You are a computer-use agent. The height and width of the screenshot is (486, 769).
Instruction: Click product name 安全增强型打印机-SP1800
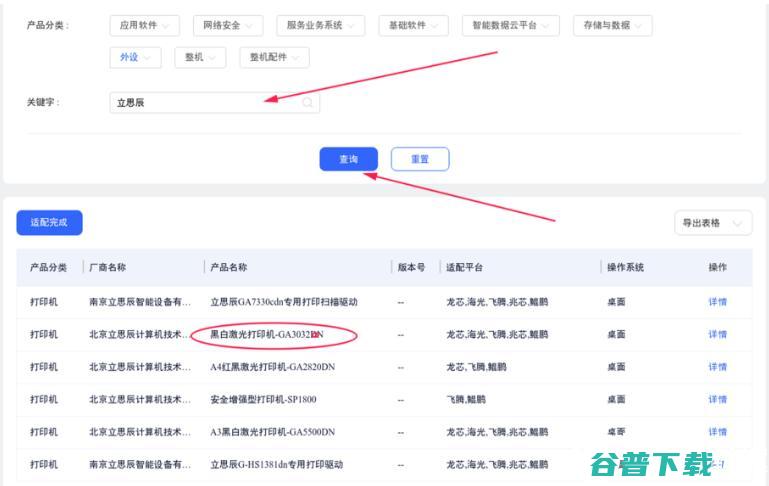[x=263, y=399]
